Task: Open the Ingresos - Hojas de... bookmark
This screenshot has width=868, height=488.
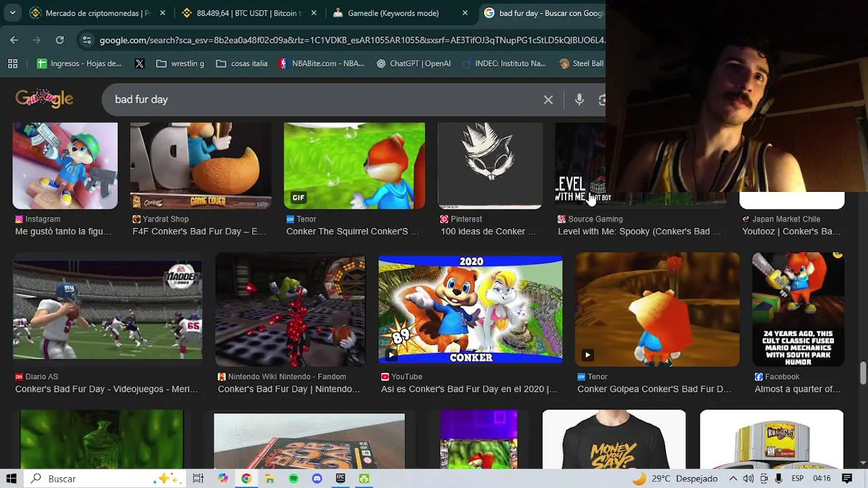Action: tap(79, 64)
